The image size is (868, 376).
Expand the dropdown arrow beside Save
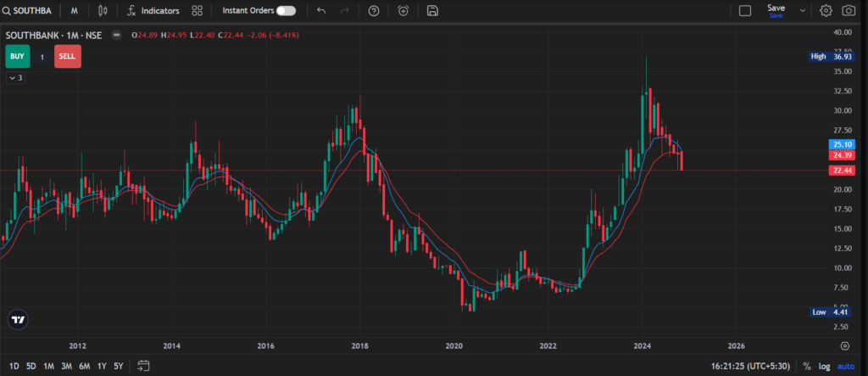(x=803, y=10)
